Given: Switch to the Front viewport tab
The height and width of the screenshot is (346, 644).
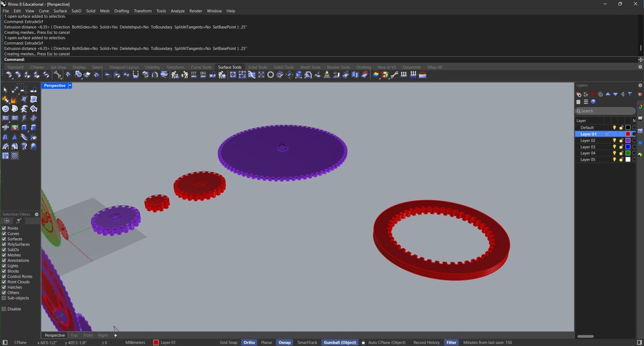Looking at the screenshot, I should tap(88, 335).
